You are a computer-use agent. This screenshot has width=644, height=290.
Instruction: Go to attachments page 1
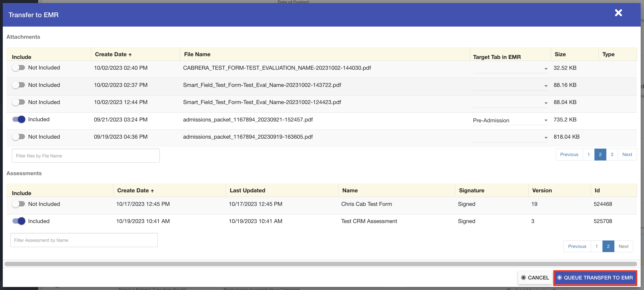589,155
